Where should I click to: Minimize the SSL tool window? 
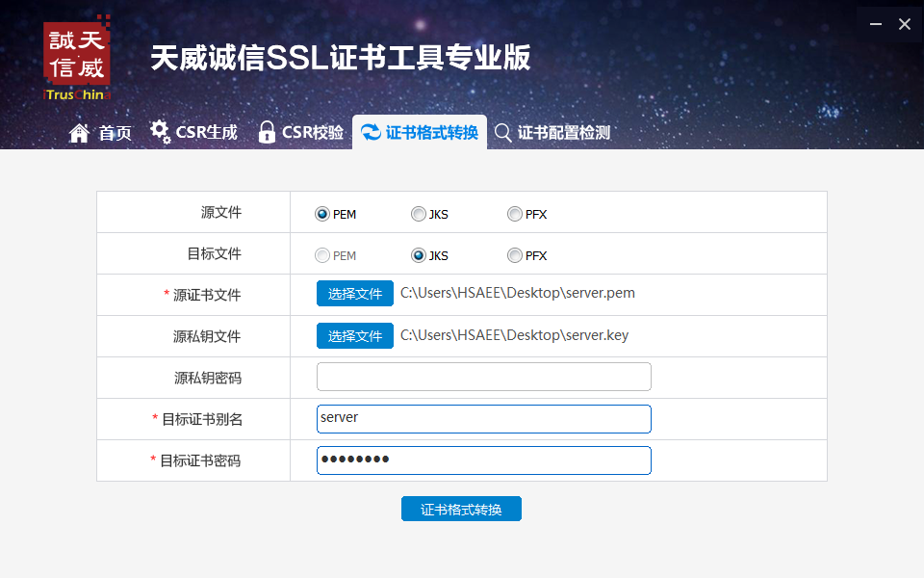click(x=876, y=24)
